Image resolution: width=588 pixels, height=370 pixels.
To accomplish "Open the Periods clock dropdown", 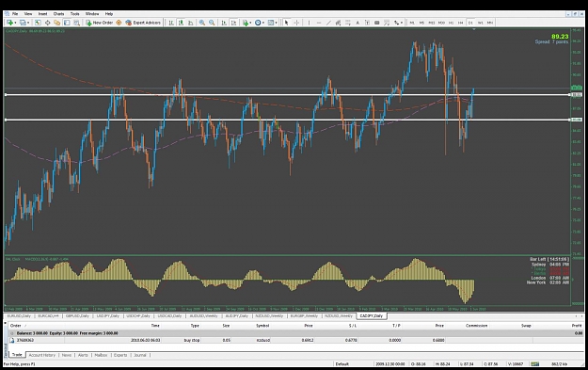I will click(260, 23).
